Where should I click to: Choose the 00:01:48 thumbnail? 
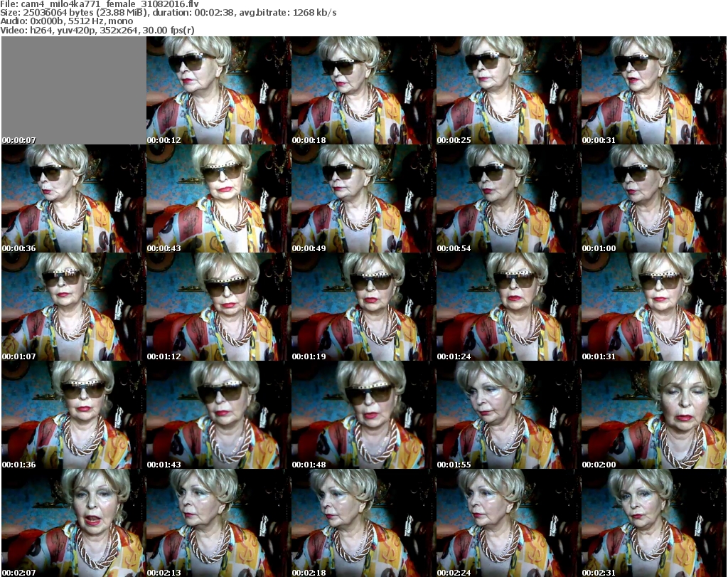pos(363,415)
